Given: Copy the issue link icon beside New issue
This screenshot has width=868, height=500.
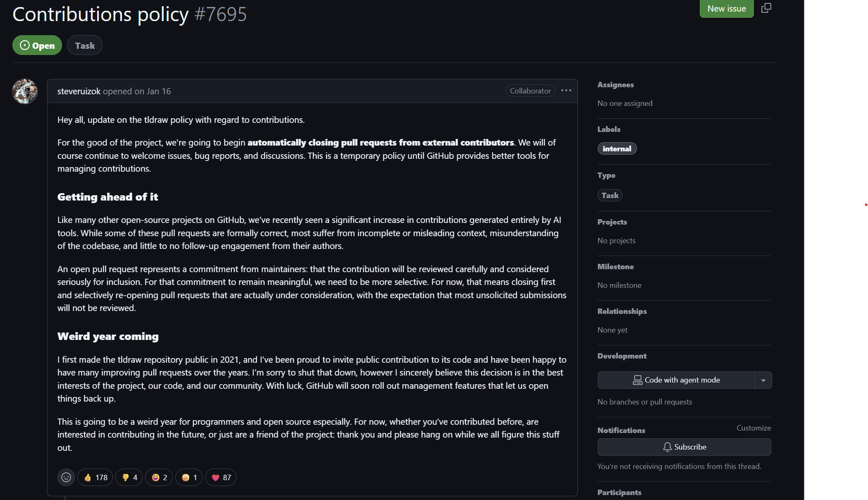Looking at the screenshot, I should pyautogui.click(x=766, y=8).
